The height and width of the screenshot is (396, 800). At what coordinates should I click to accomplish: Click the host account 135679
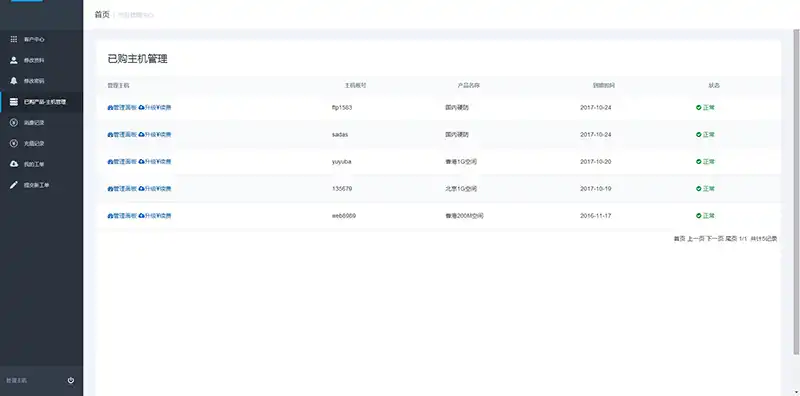342,189
